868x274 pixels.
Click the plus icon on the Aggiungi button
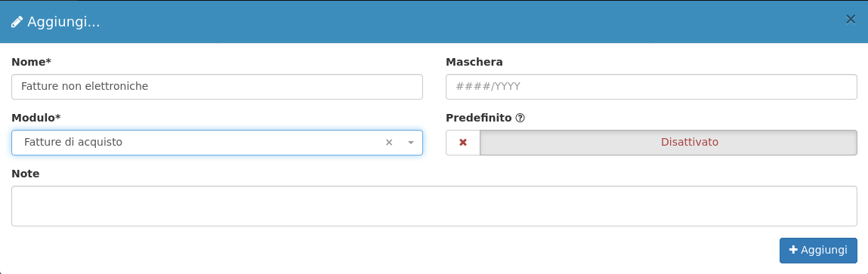pos(793,250)
